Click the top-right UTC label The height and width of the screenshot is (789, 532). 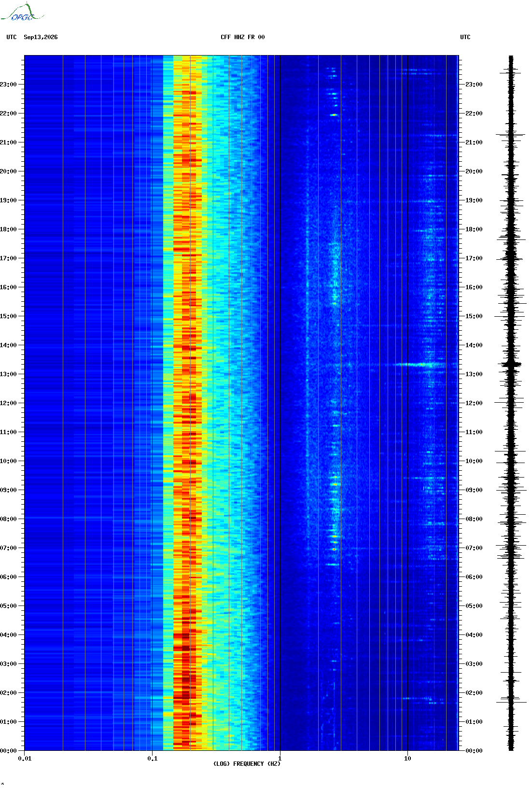pos(465,37)
